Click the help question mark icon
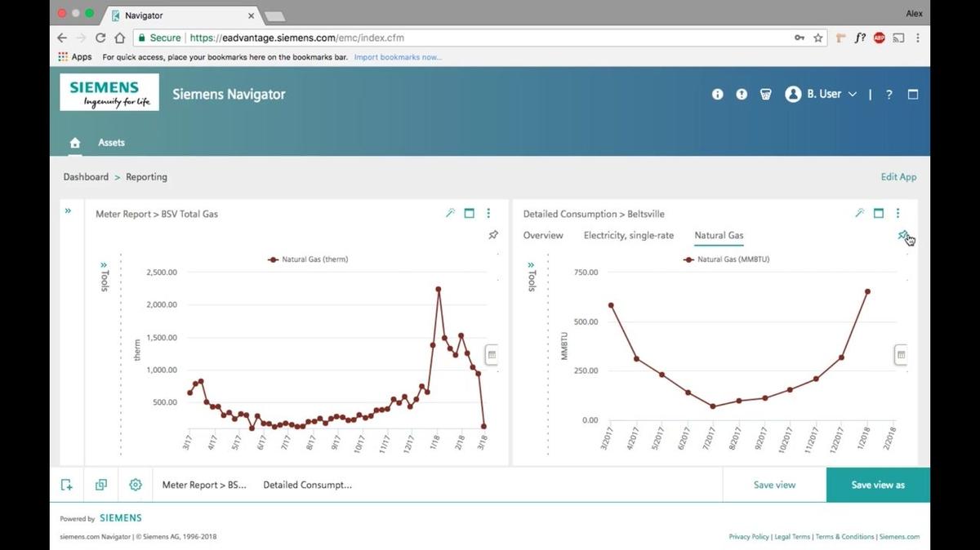 click(x=889, y=95)
